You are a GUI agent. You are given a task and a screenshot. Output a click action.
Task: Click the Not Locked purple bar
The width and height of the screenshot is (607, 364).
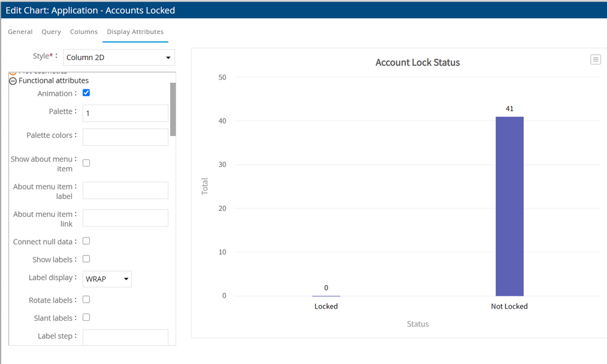coord(509,206)
